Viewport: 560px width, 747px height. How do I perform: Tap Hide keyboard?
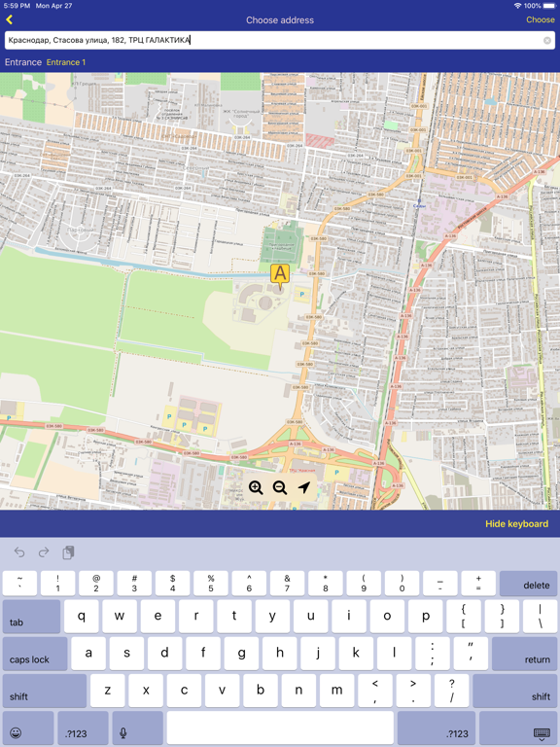pos(516,523)
